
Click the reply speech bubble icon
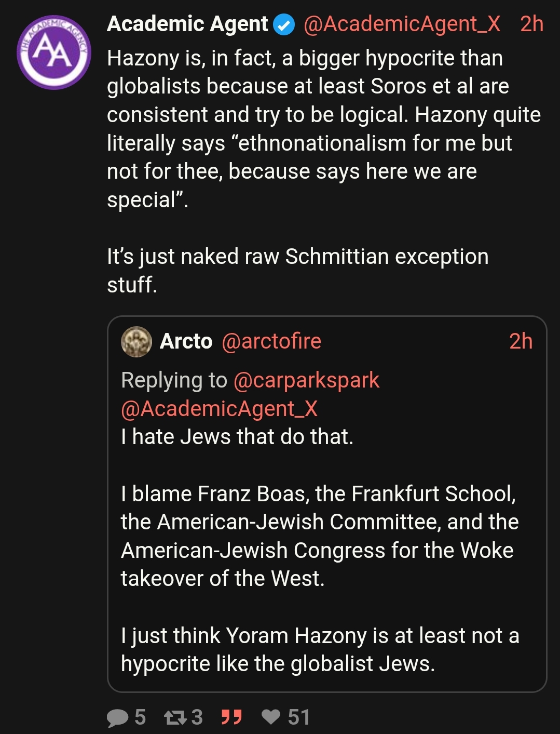tap(118, 717)
